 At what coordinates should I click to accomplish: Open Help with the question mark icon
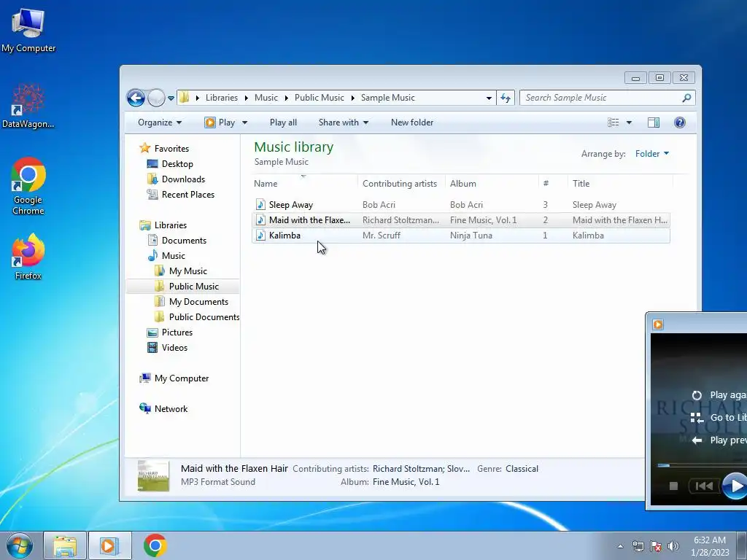point(680,122)
